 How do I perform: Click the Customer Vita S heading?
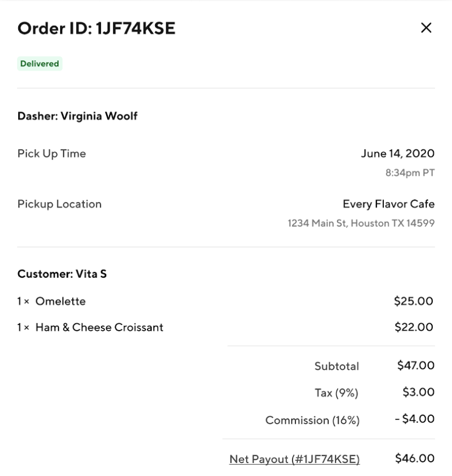click(x=62, y=274)
